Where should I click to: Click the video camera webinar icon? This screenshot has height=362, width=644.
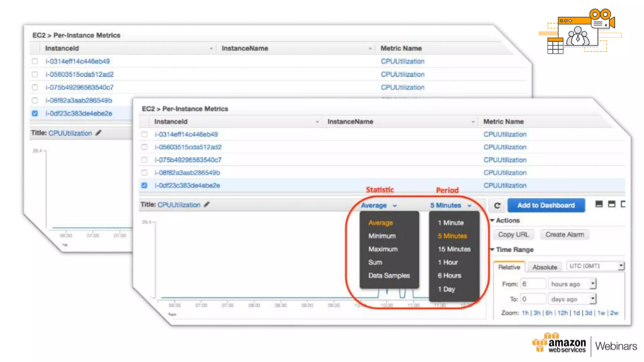[602, 19]
